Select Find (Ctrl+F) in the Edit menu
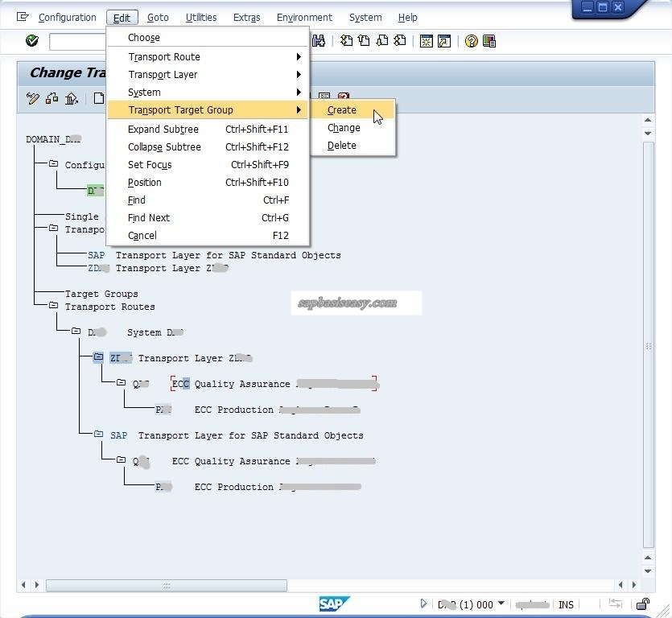 (208, 200)
